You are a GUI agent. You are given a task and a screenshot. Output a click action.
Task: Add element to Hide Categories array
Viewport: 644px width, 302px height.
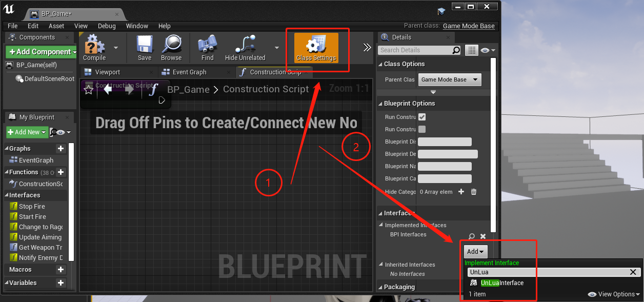461,192
